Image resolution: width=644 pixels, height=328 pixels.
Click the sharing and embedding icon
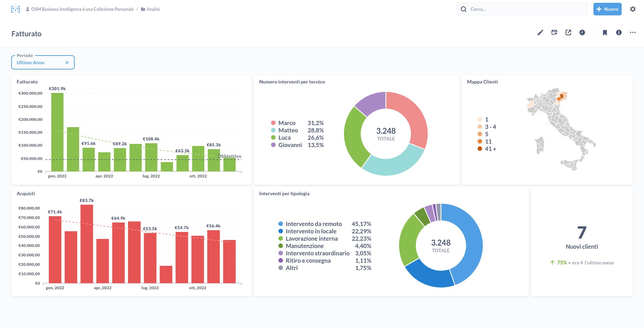coord(568,32)
